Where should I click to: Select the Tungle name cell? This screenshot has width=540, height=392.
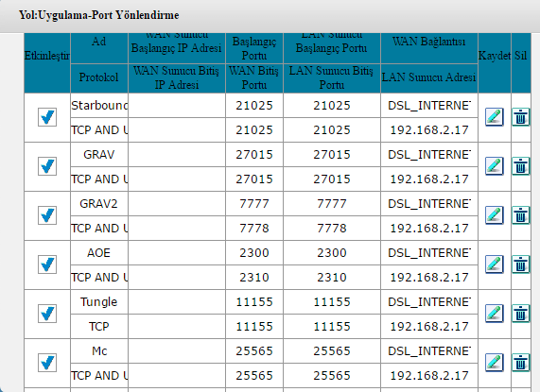click(99, 302)
